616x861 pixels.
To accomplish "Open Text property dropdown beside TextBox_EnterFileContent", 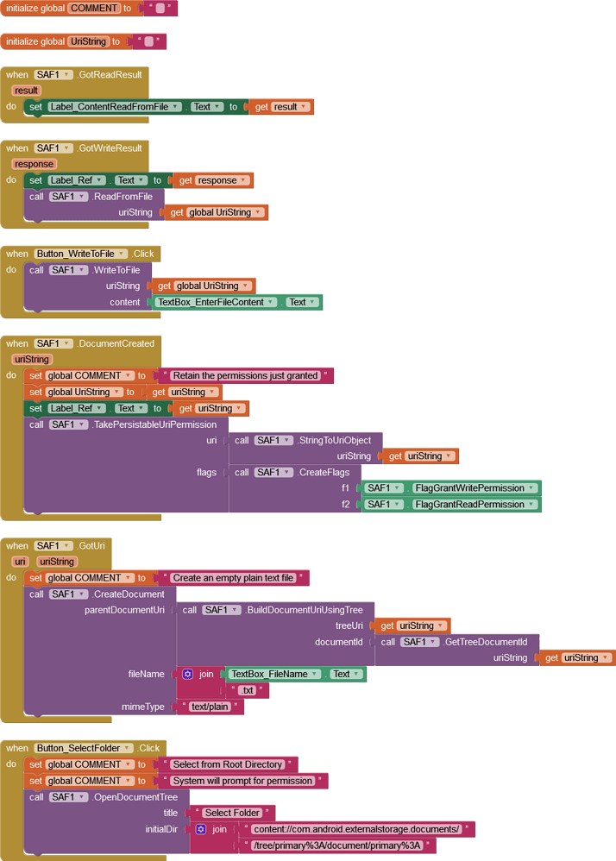I will pos(303,302).
